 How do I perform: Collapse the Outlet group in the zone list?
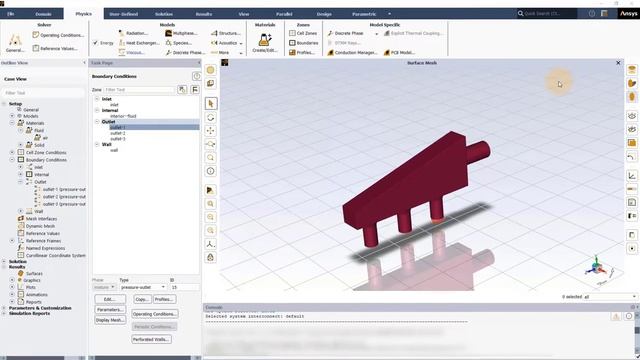tap(97, 122)
